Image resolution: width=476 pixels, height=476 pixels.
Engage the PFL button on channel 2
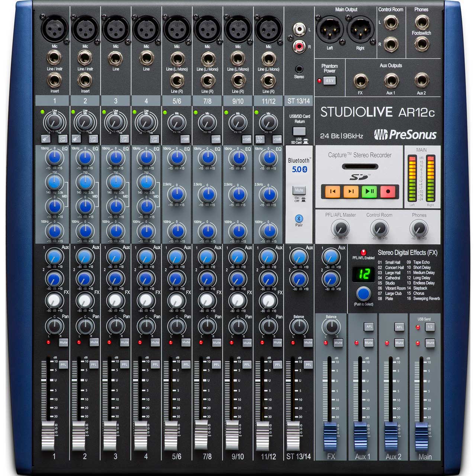tap(94, 365)
